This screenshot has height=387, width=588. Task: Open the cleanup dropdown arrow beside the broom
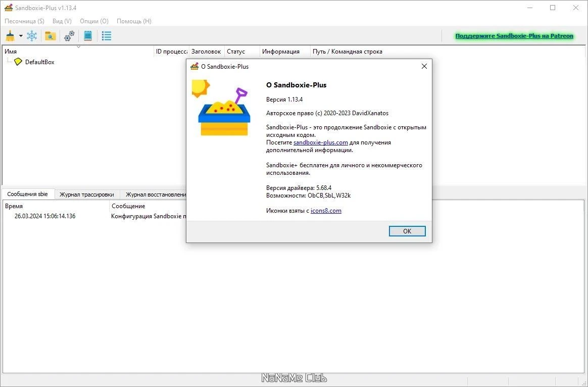tap(21, 36)
